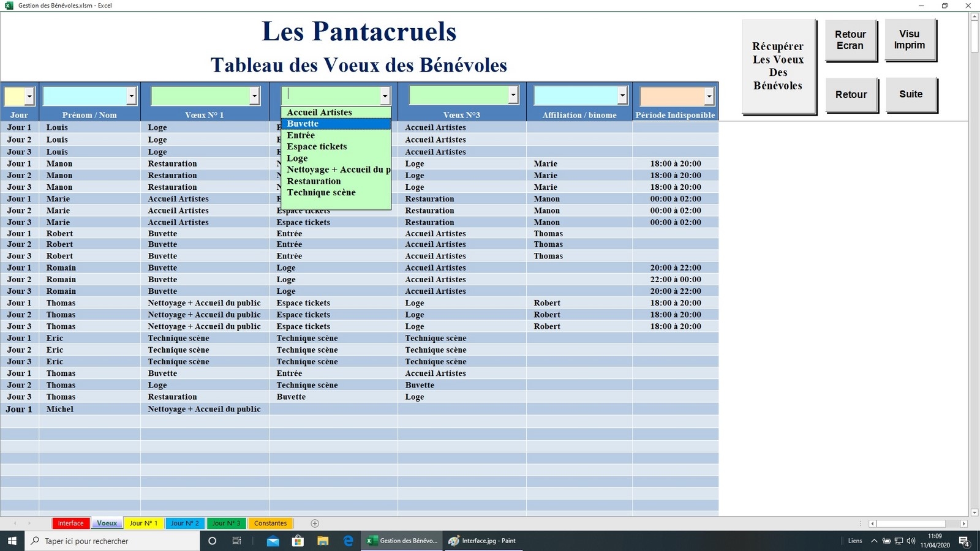Open the Jour N° 3 sheet tab

tap(227, 523)
